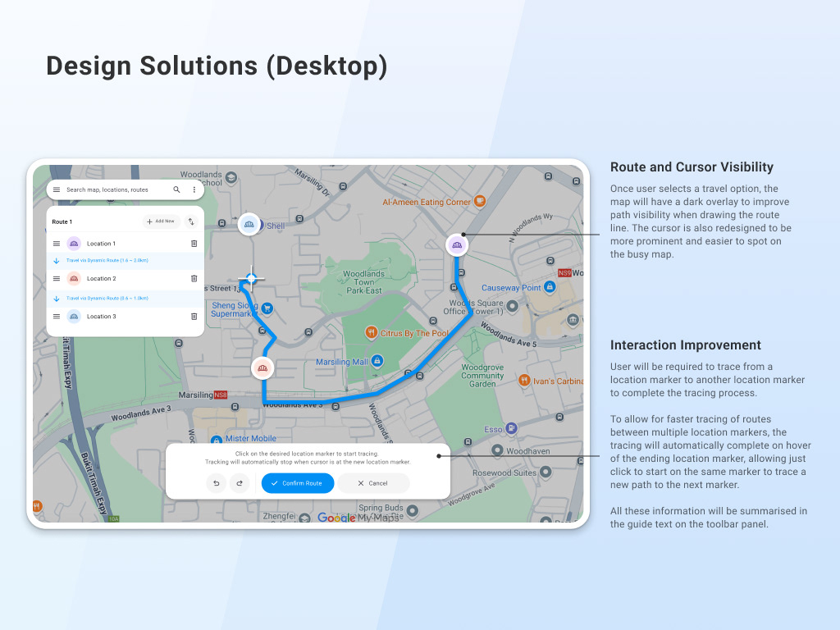Click the Woods Square Office Tower pin
The width and height of the screenshot is (840, 630).
(513, 306)
